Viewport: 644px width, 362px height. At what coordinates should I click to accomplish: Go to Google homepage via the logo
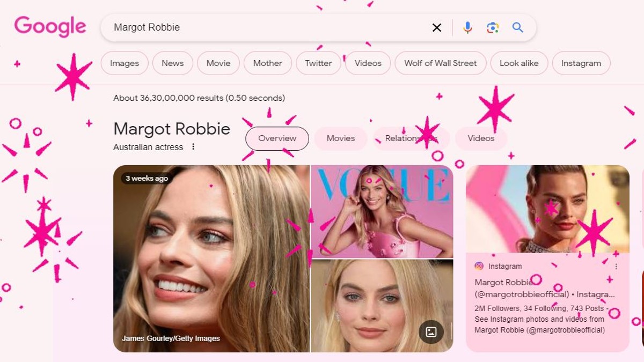click(50, 26)
